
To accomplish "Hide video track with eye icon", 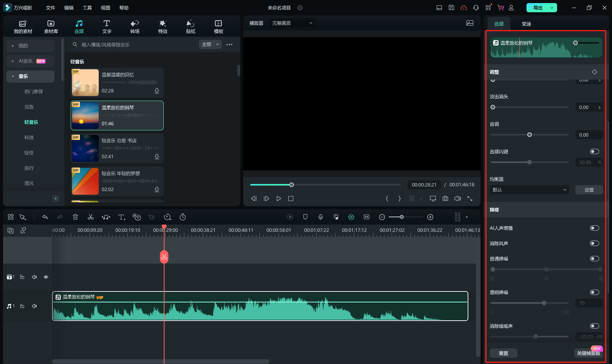I will click(46, 277).
